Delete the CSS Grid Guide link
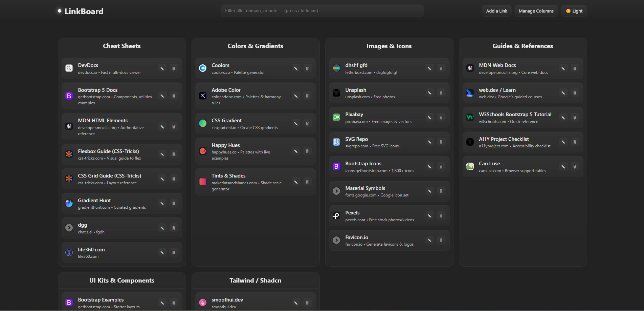This screenshot has width=644, height=311. coord(174,179)
